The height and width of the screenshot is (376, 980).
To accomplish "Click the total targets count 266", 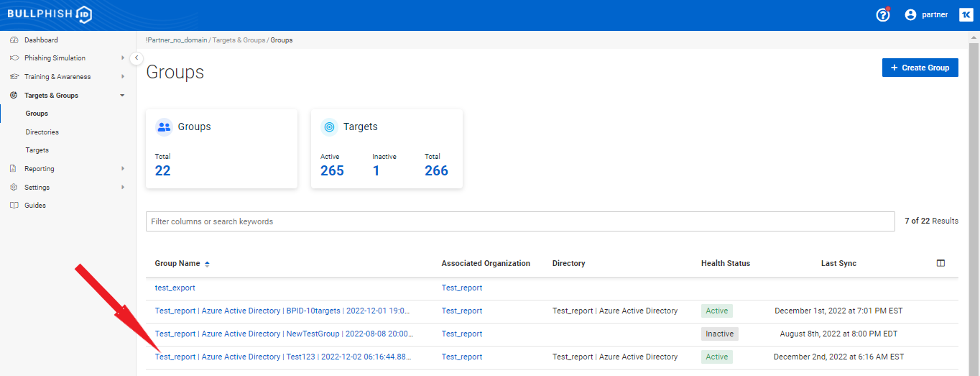I will coord(436,170).
